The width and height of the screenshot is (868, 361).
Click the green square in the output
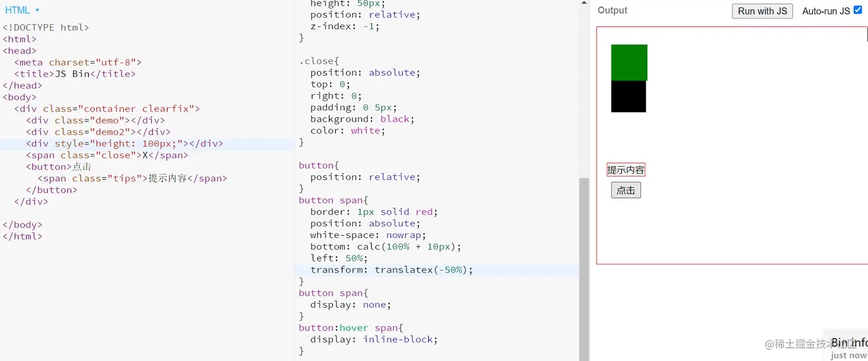pyautogui.click(x=629, y=62)
